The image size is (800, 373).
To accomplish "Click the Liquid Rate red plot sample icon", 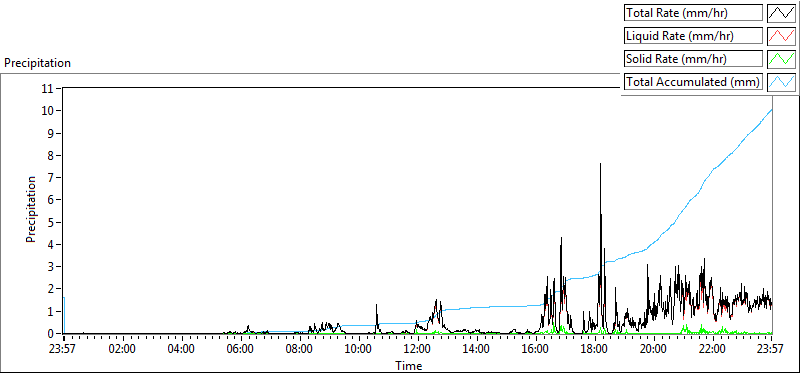I will pos(781,36).
